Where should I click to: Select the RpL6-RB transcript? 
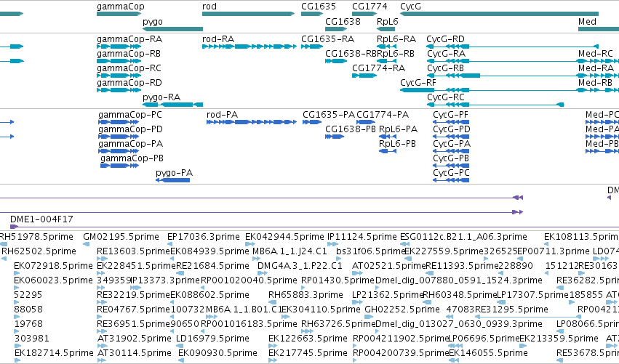[x=386, y=61]
